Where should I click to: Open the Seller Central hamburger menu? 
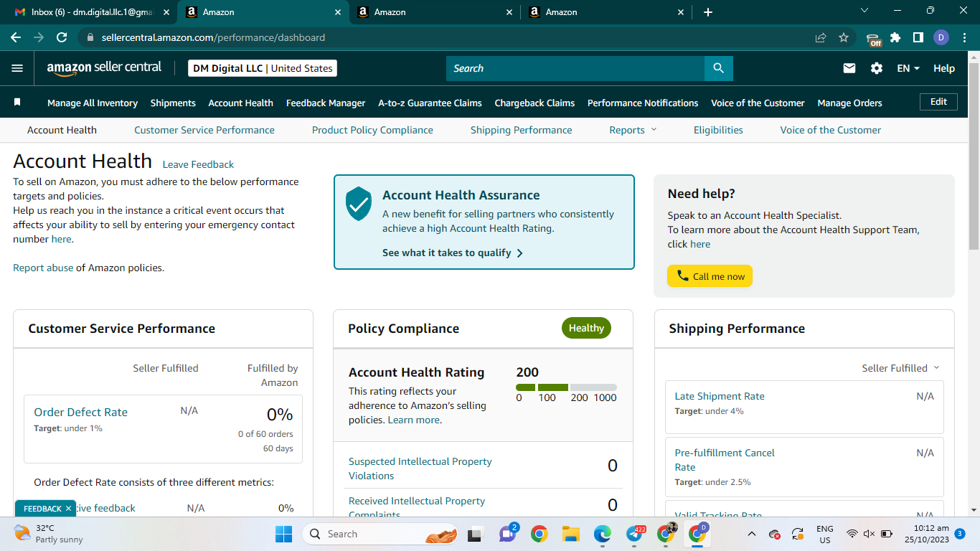(x=17, y=68)
